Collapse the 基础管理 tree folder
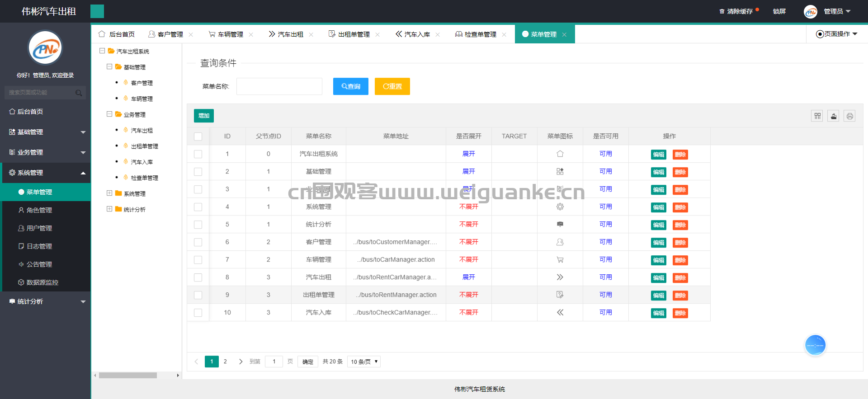The height and width of the screenshot is (399, 868). 109,67
